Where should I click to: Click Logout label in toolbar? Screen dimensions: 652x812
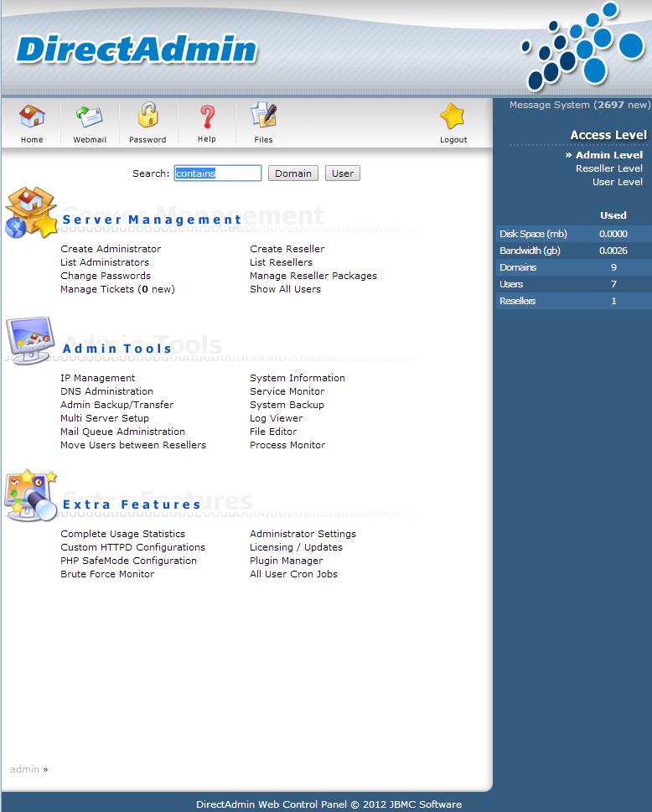tap(453, 140)
